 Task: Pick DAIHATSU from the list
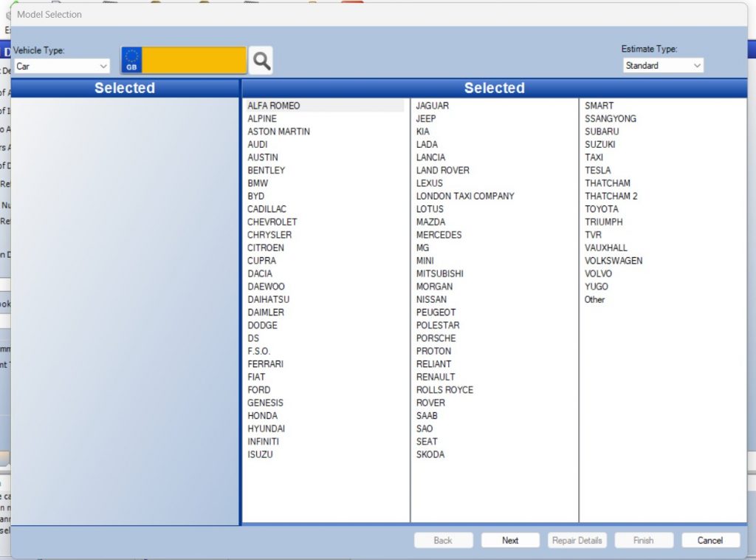point(269,299)
